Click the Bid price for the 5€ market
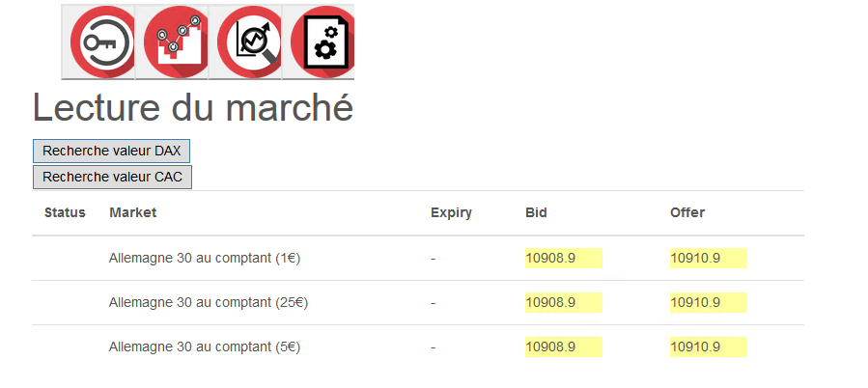868x388 pixels. point(551,346)
